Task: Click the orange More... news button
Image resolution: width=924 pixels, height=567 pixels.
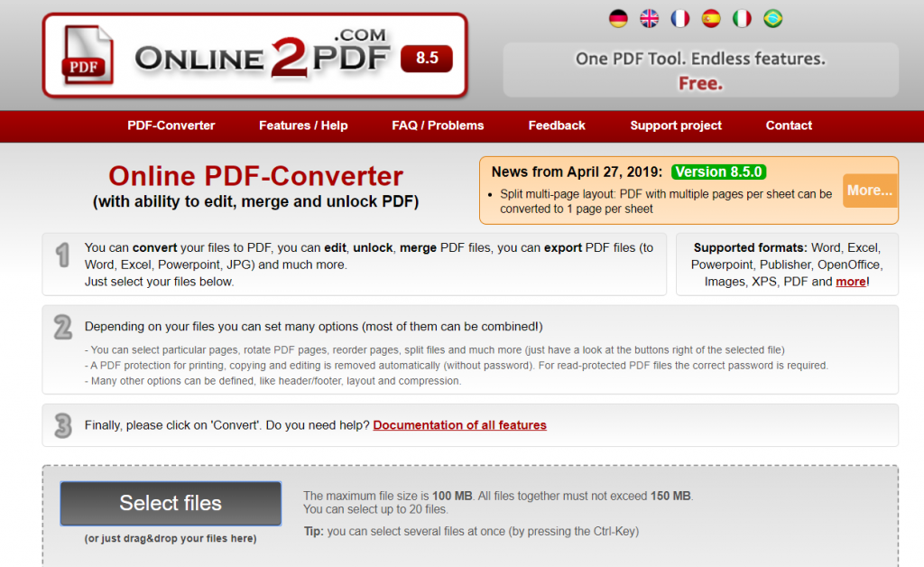Action: tap(870, 191)
